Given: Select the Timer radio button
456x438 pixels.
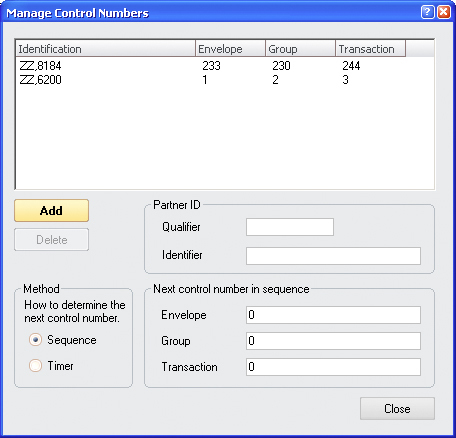Looking at the screenshot, I should pyautogui.click(x=35, y=365).
